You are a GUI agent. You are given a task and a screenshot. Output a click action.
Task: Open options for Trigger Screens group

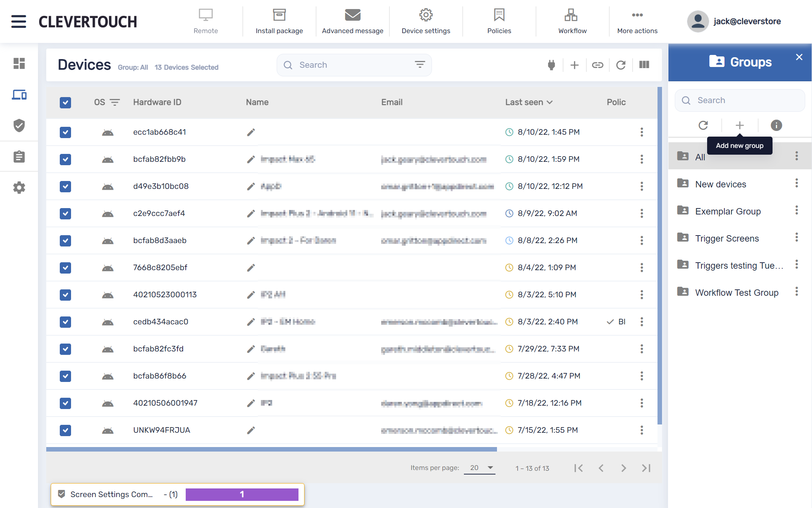(x=797, y=237)
